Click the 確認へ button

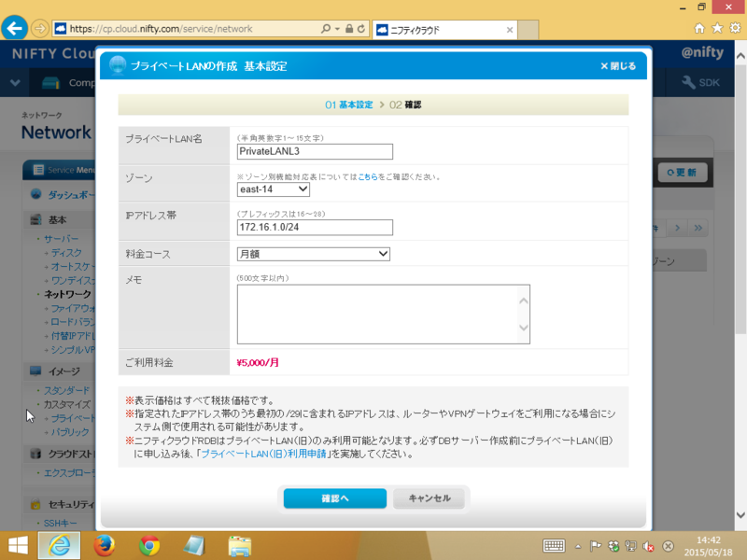pos(335,498)
